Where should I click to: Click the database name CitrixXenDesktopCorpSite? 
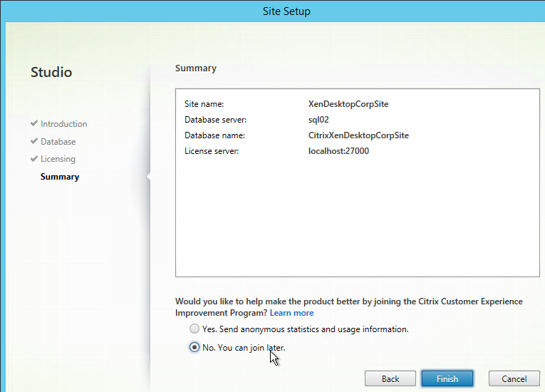(358, 135)
